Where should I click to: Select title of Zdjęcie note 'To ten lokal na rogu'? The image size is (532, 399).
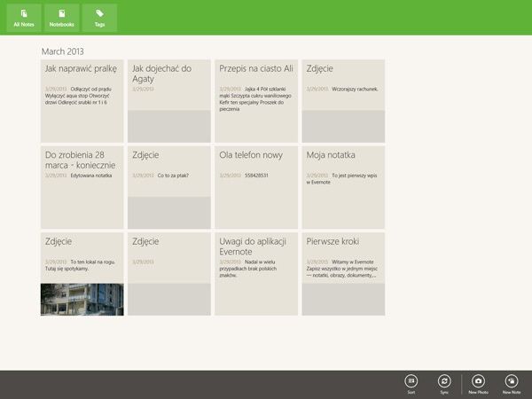[59, 241]
